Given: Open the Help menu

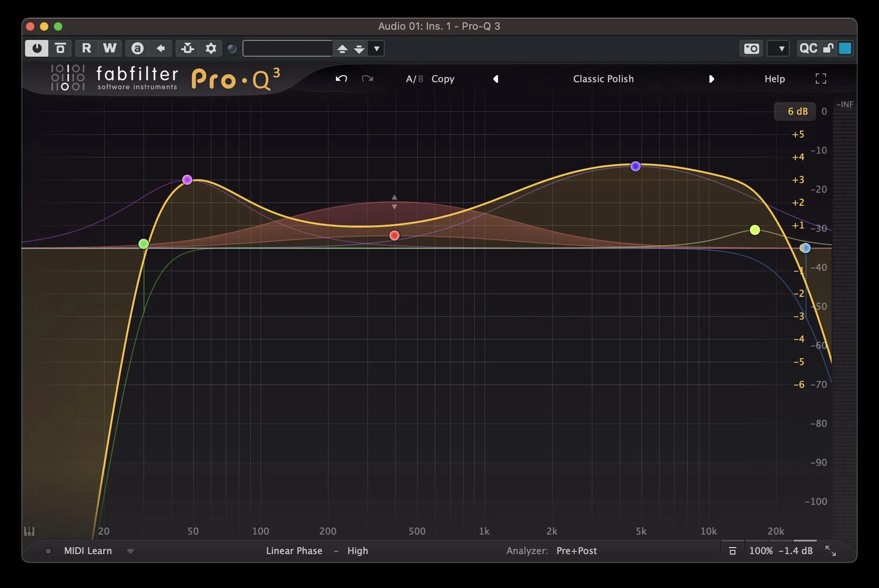Looking at the screenshot, I should pyautogui.click(x=774, y=79).
